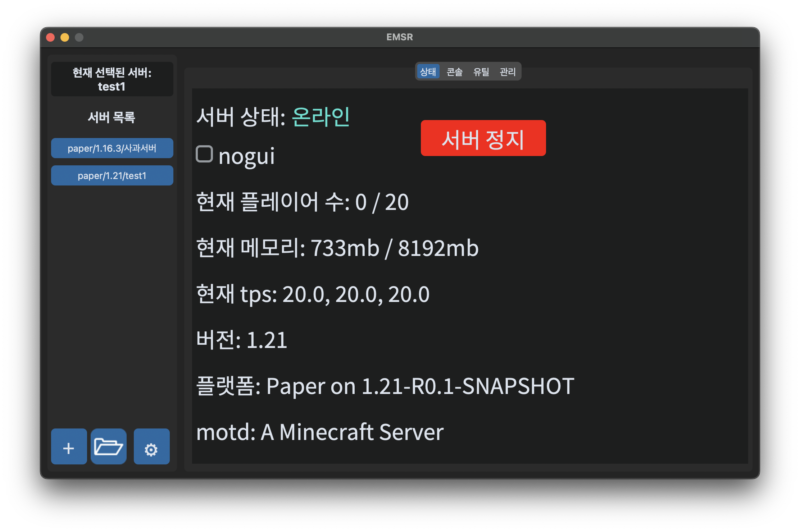
Task: Click the 버전: 1.21 line
Action: (x=242, y=340)
